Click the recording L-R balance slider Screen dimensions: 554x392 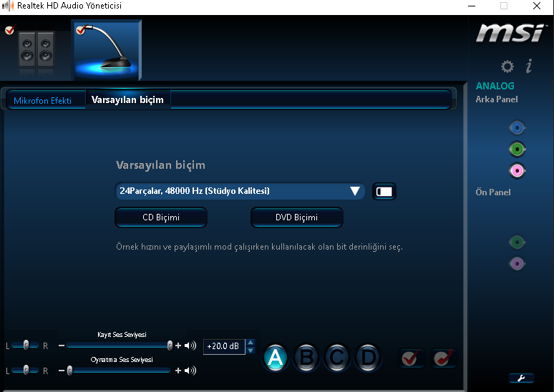(x=25, y=346)
